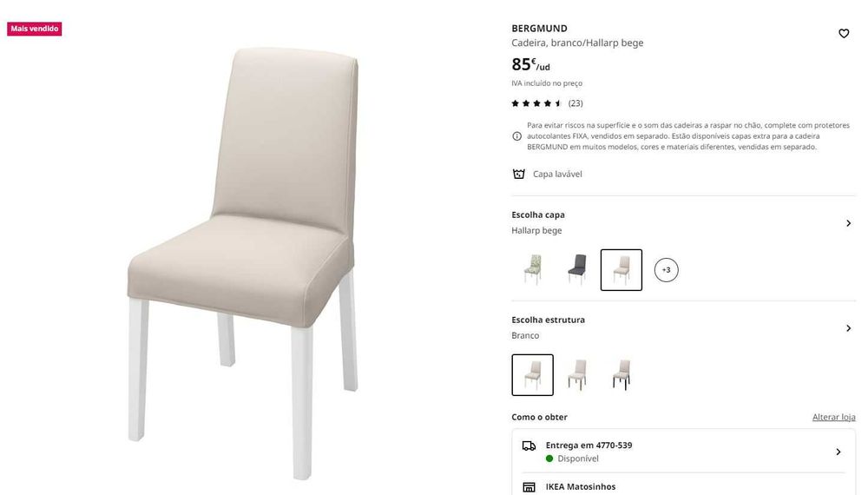Click the delivery truck icon
Viewport: 868px width, 495px height.
pyautogui.click(x=529, y=445)
